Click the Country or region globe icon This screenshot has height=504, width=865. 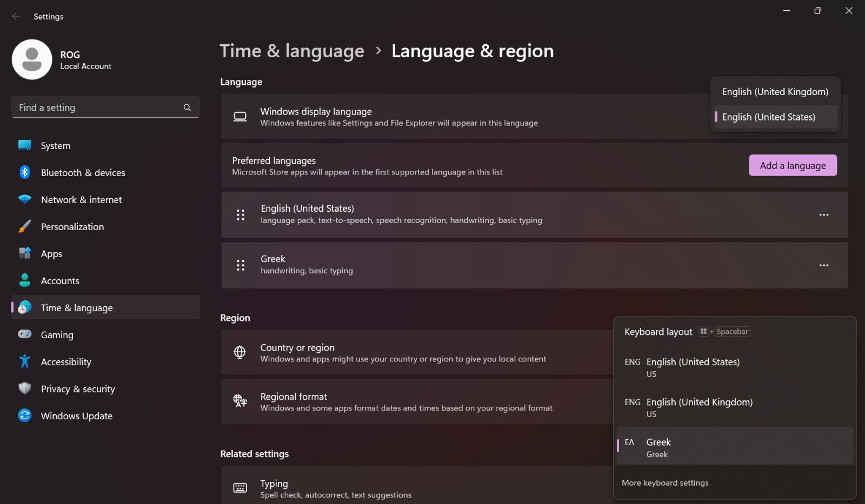[239, 352]
